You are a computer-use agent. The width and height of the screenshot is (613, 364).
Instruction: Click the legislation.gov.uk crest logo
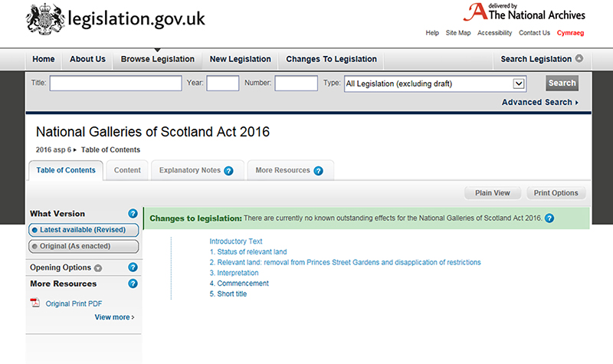45,18
